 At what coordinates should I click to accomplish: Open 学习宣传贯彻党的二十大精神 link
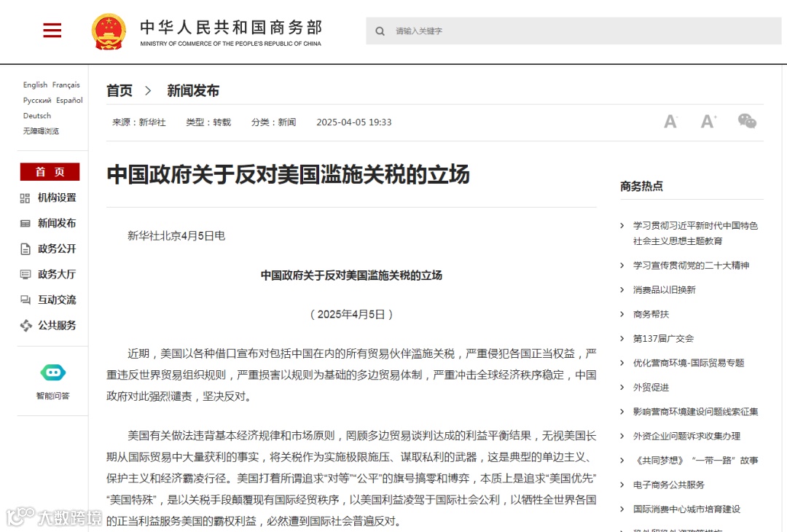pos(691,265)
